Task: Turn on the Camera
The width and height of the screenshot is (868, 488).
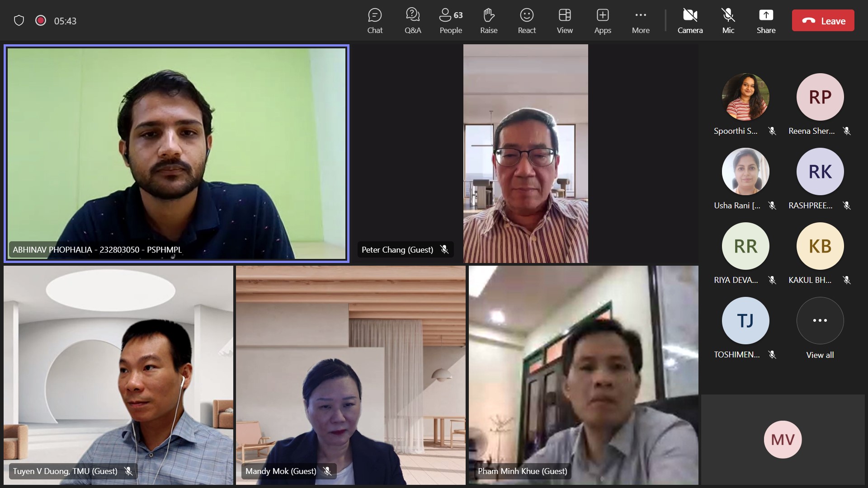Action: click(689, 21)
